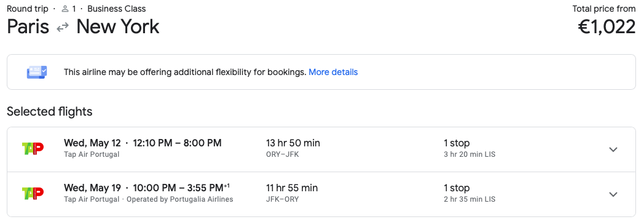
Task: Click the Selected flights heading
Action: (x=50, y=111)
